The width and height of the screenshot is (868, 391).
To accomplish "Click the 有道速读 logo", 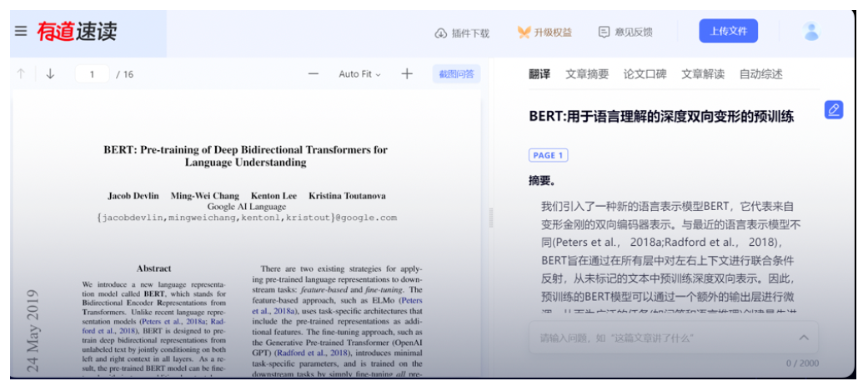I will pyautogui.click(x=77, y=31).
